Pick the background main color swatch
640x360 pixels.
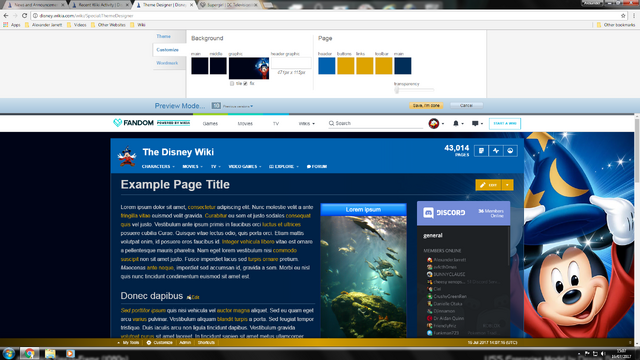pos(200,66)
